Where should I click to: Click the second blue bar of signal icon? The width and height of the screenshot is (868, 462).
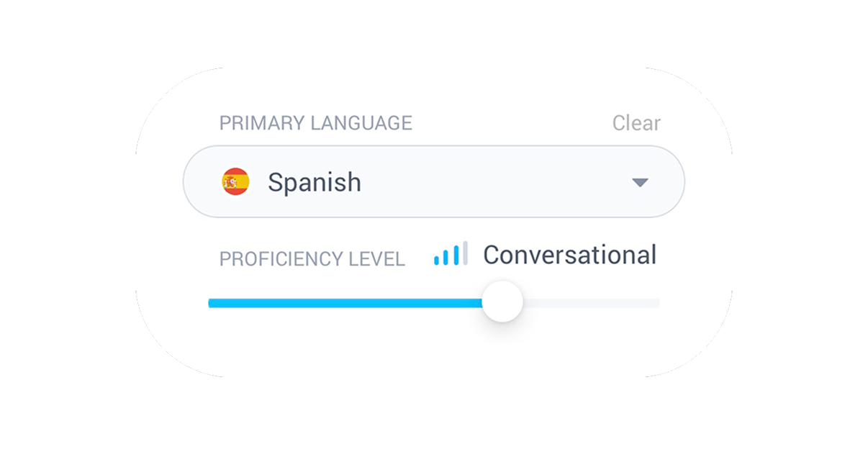point(446,258)
